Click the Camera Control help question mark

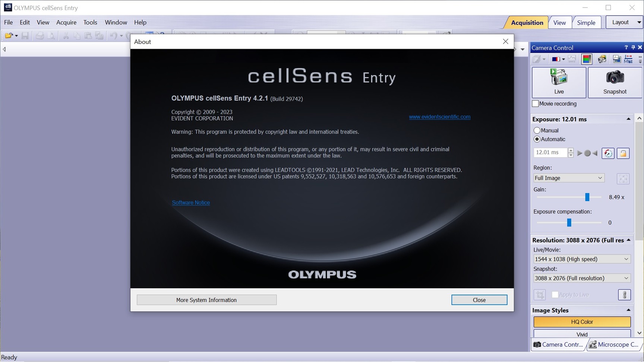pyautogui.click(x=626, y=47)
